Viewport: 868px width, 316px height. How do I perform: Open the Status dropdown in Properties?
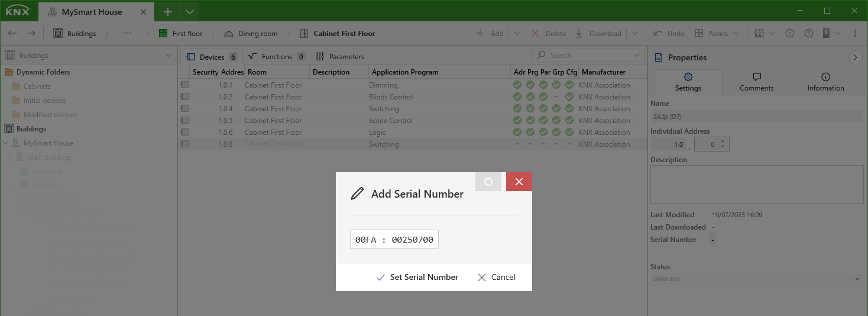click(x=756, y=279)
